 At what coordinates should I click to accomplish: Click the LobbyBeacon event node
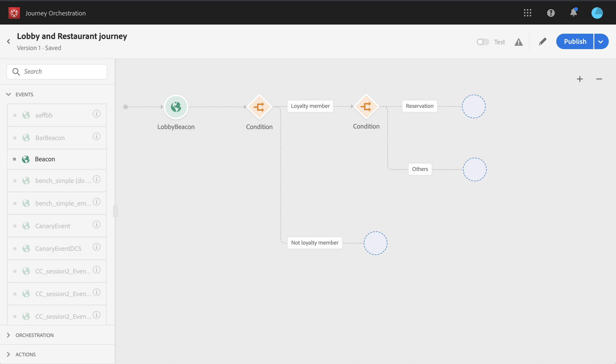pyautogui.click(x=176, y=107)
